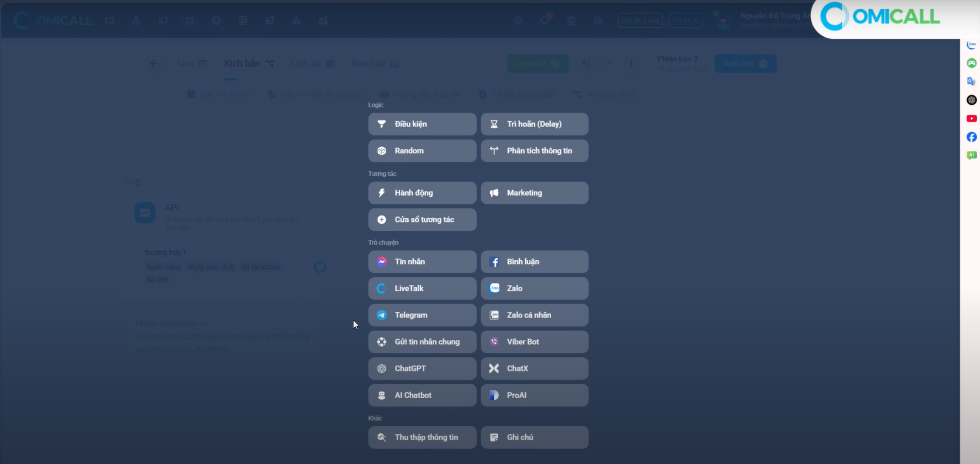Select Zalo cá nhân option
The height and width of the screenshot is (464, 980).
tap(534, 315)
